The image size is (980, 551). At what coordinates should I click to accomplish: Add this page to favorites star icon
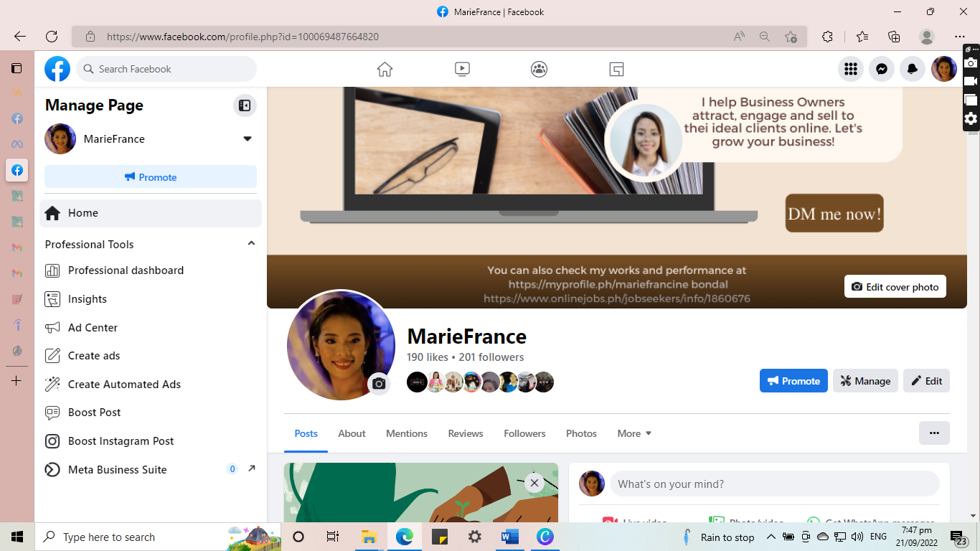click(791, 37)
